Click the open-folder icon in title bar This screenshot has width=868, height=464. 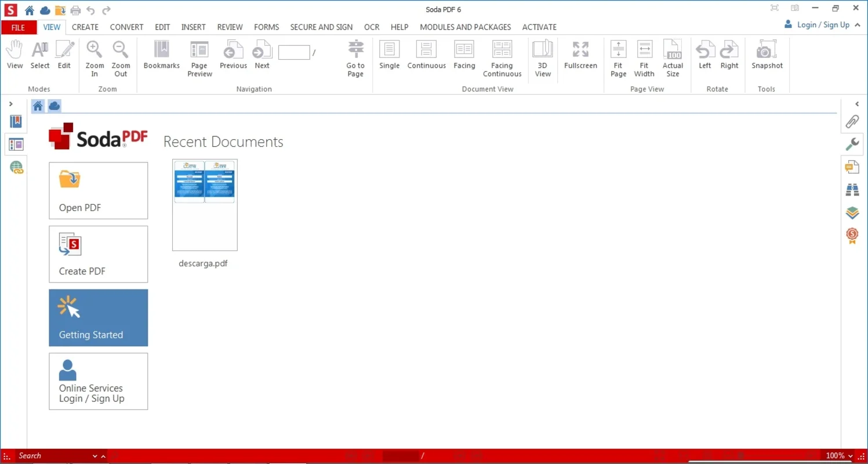point(60,10)
